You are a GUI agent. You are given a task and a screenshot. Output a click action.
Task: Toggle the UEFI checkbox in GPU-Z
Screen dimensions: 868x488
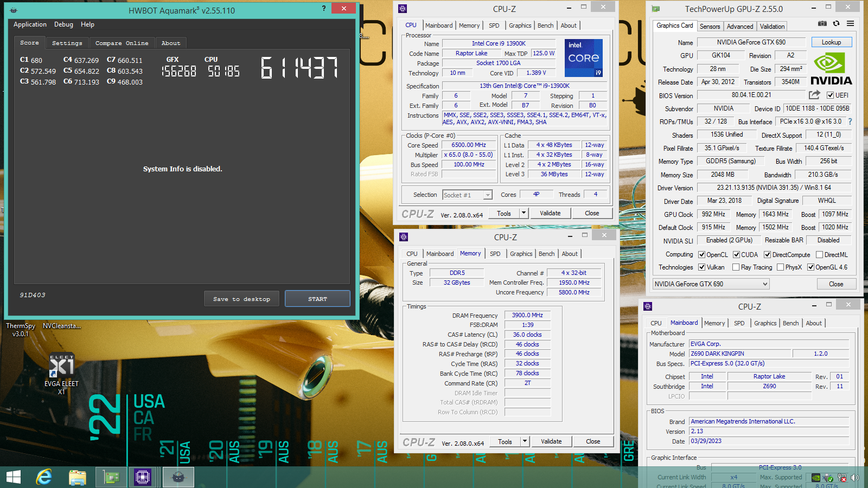pyautogui.click(x=830, y=95)
